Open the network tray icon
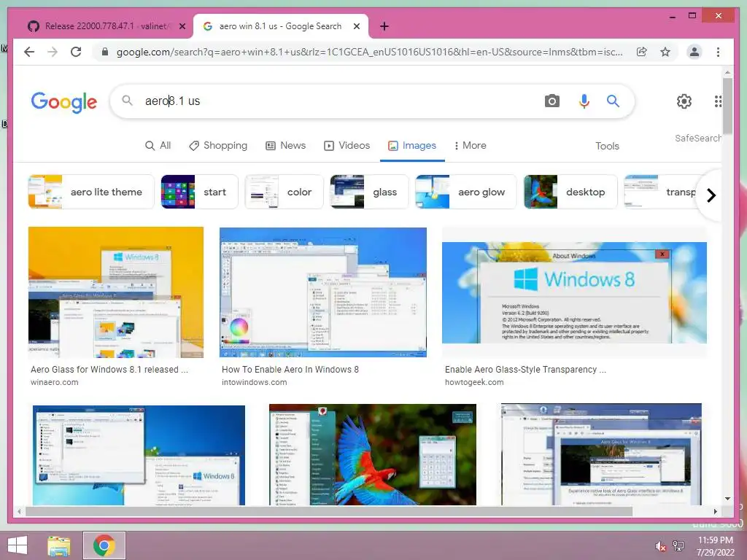747x560 pixels. pyautogui.click(x=678, y=545)
